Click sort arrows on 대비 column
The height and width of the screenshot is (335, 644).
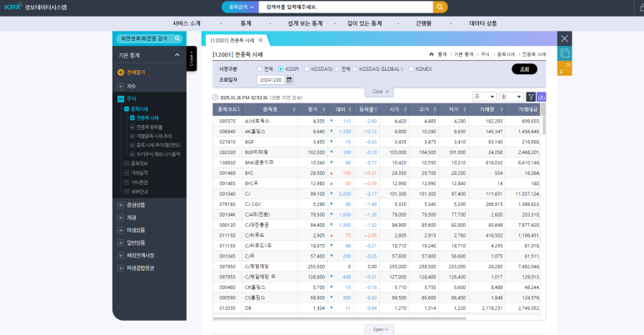tap(350, 109)
